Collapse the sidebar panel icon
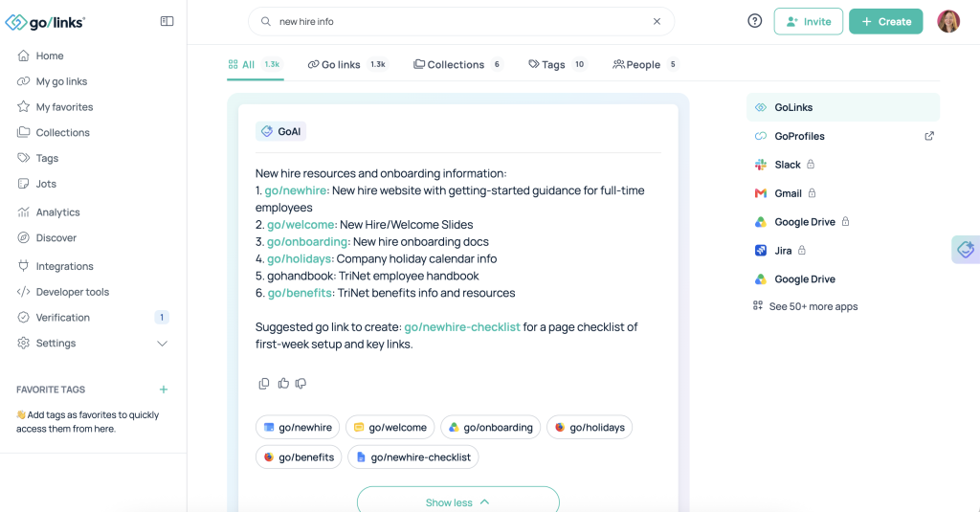This screenshot has height=512, width=980. click(167, 21)
